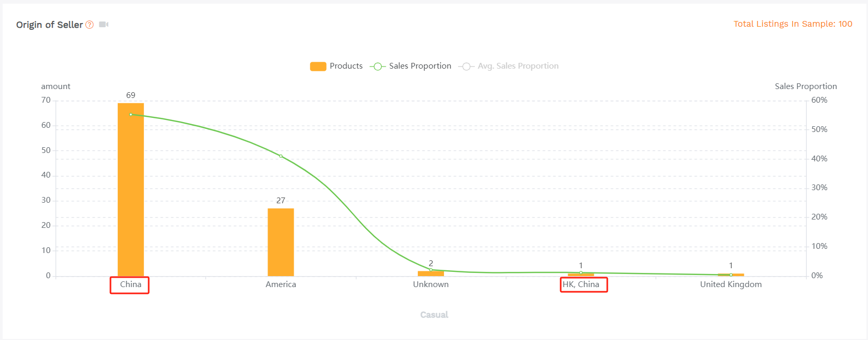868x340 pixels.
Task: Click the grey Avg. Sales Proportion marker
Action: [x=466, y=67]
